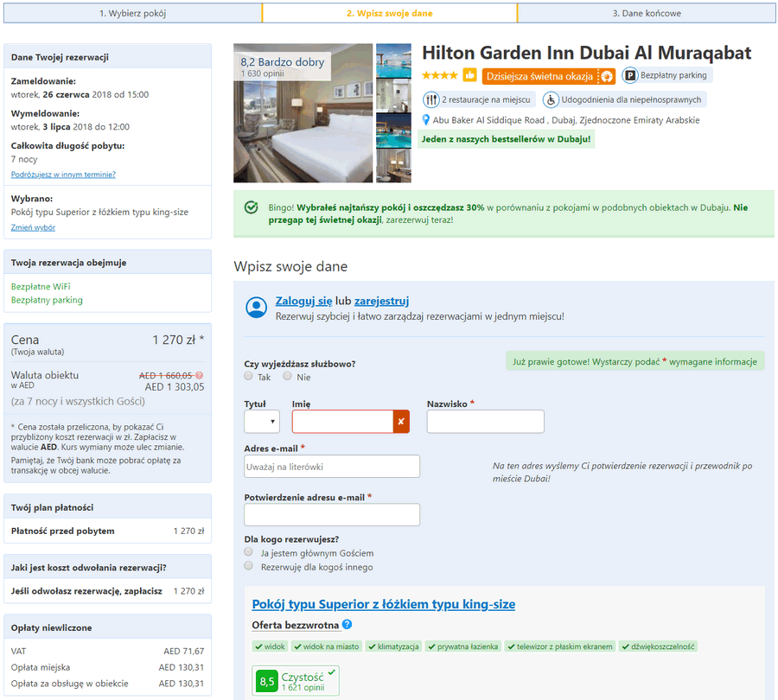Click the Adres e-mail input field

331,467
